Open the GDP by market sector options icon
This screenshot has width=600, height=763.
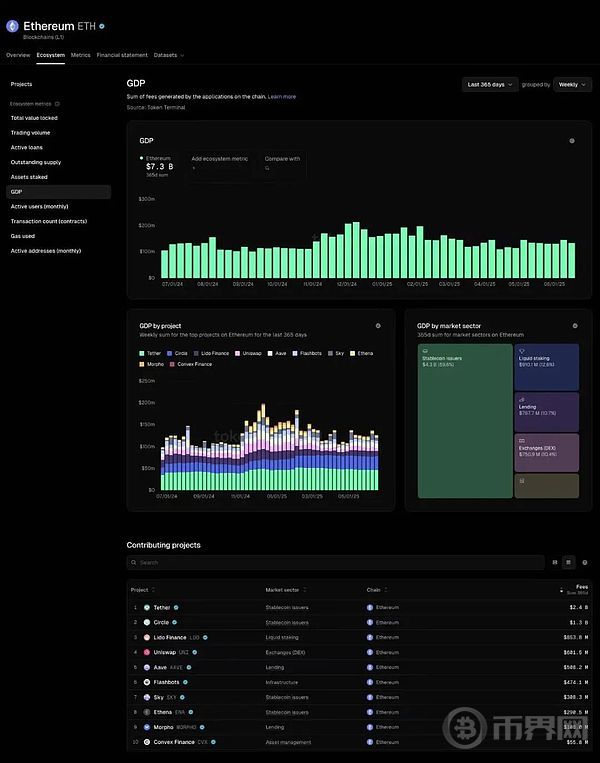point(575,326)
